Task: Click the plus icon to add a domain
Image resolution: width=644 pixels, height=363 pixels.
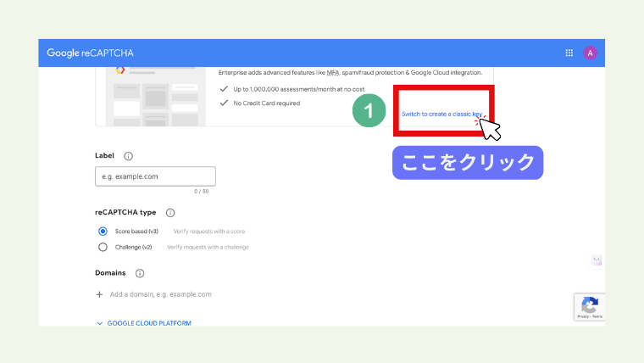Action: (x=100, y=294)
